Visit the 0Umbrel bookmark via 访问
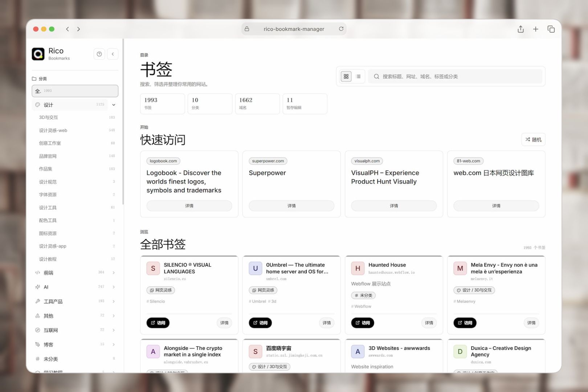 tap(260, 323)
